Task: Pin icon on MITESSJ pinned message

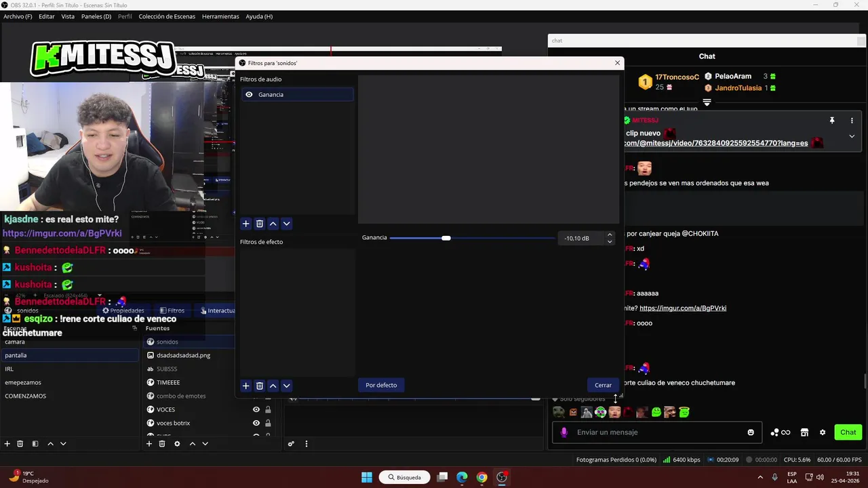Action: [x=832, y=121]
